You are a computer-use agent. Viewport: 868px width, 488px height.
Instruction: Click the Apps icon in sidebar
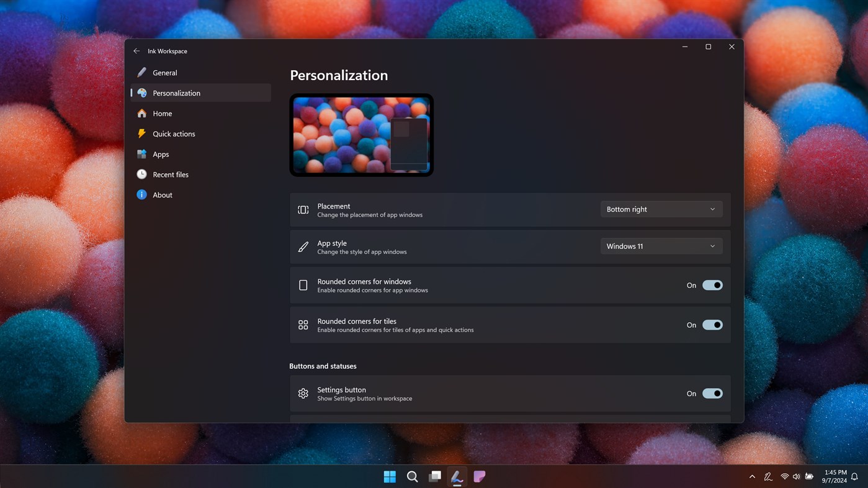pyautogui.click(x=142, y=155)
